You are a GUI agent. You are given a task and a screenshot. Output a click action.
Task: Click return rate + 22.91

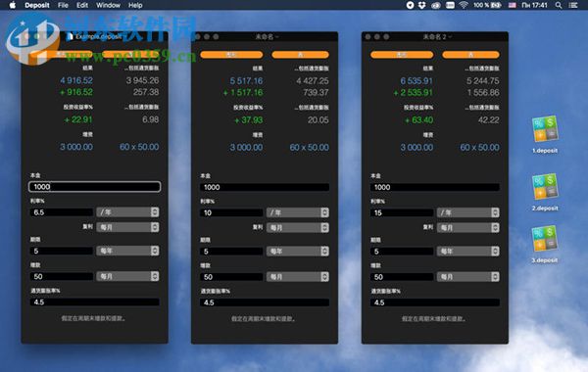pos(78,119)
